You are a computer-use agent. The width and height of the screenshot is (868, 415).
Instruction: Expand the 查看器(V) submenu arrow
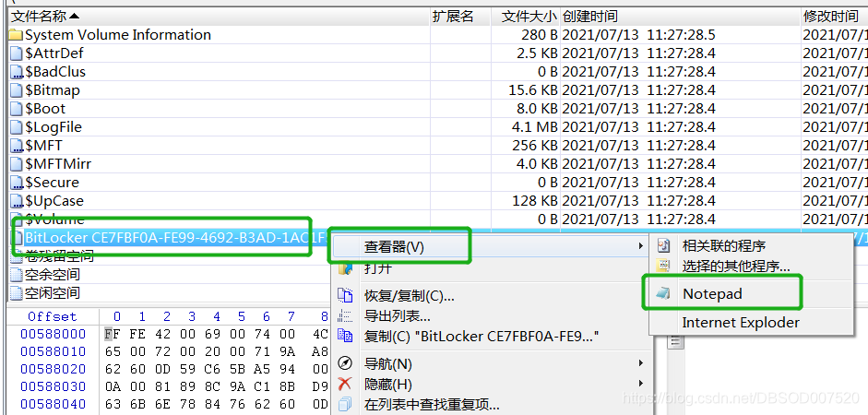click(x=642, y=246)
